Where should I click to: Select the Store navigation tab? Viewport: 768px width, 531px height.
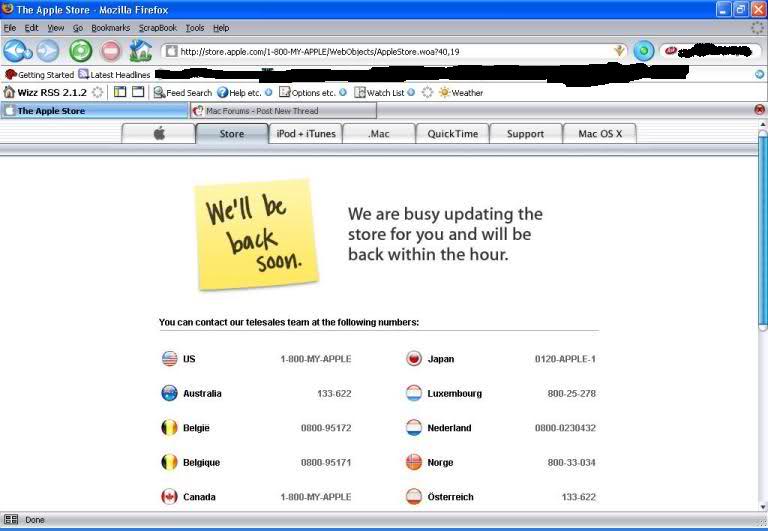point(232,133)
